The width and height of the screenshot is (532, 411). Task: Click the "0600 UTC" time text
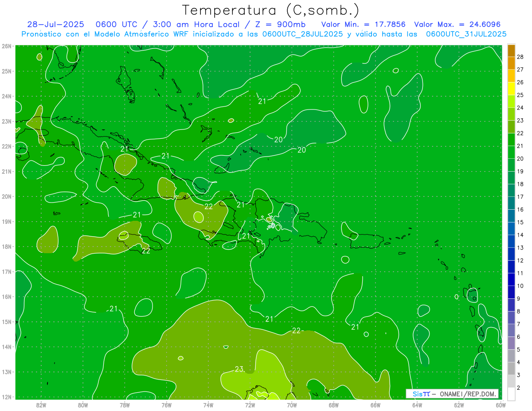(x=118, y=24)
